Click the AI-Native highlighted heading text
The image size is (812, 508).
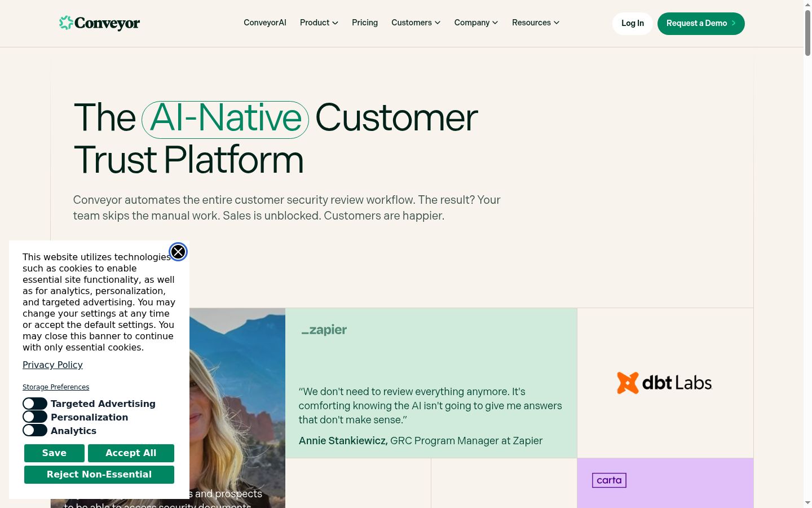226,120
